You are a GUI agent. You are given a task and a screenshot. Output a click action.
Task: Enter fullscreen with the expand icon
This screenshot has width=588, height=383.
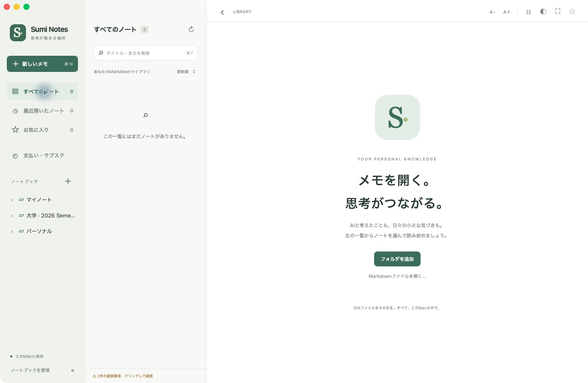(558, 11)
